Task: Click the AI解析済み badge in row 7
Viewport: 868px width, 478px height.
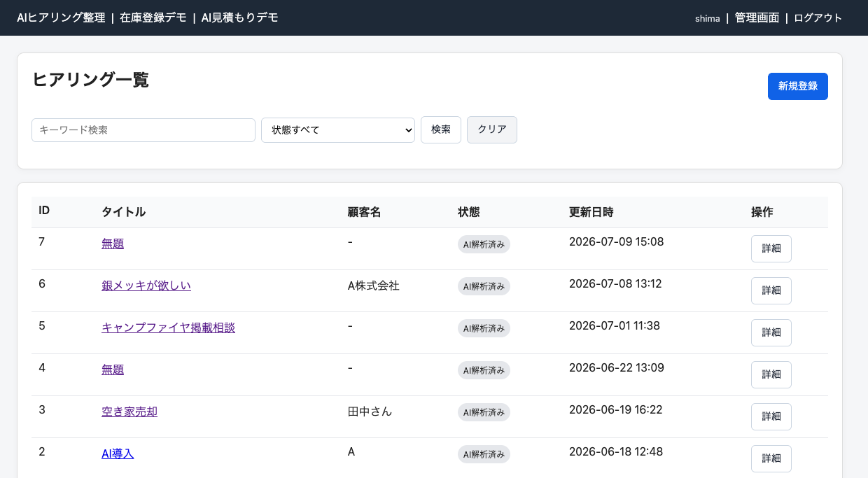Action: coord(484,244)
